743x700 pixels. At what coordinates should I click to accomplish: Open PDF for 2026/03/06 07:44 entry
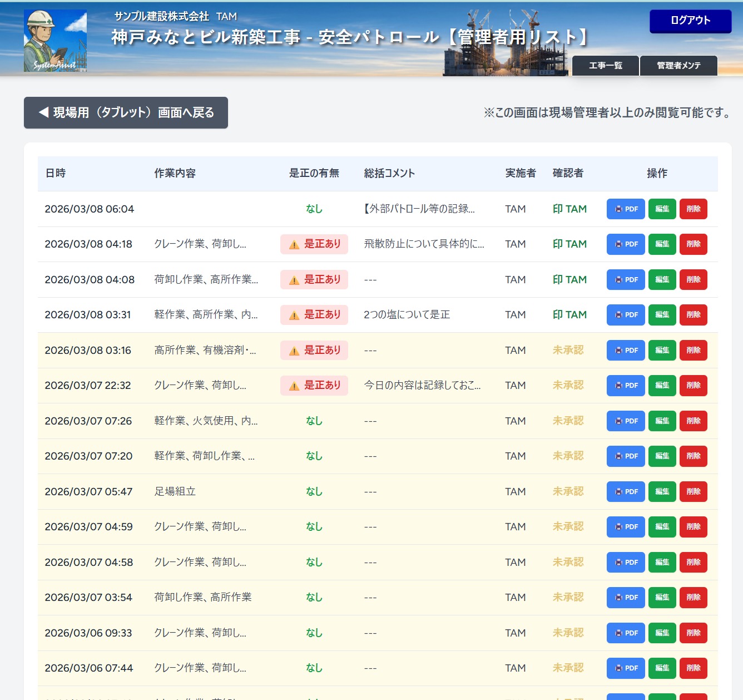pos(626,668)
